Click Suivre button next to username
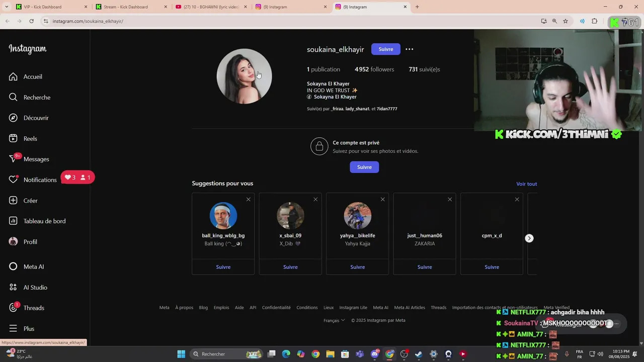This screenshot has width=644, height=362. tap(386, 49)
